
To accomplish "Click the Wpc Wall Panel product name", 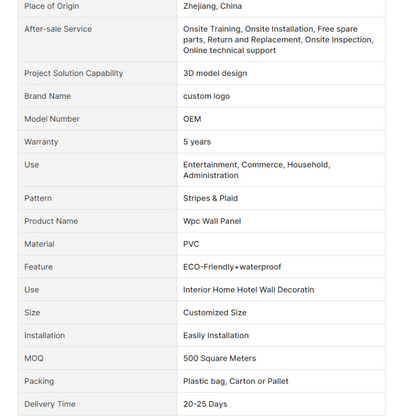I will (212, 221).
